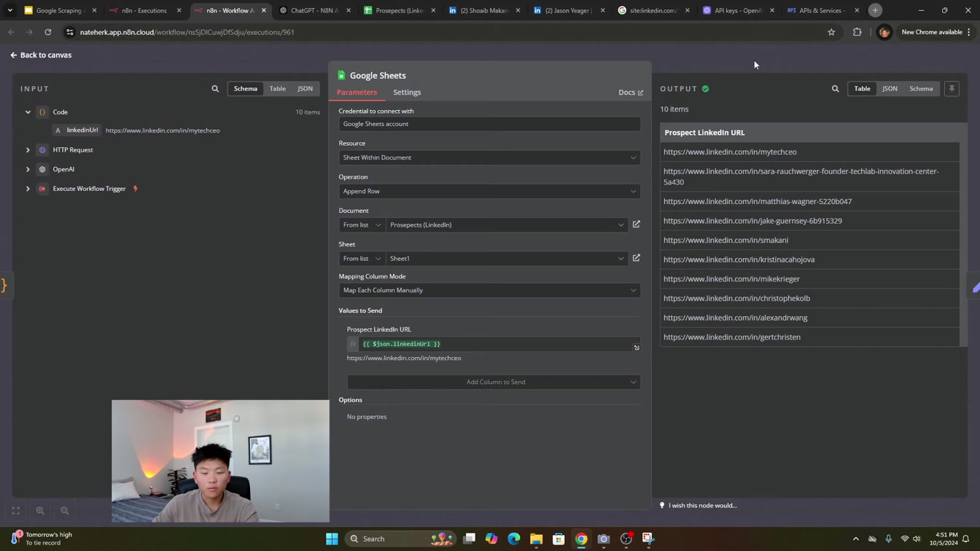The width and height of the screenshot is (980, 551).
Task: Bookmark this page with star icon
Action: 831,32
